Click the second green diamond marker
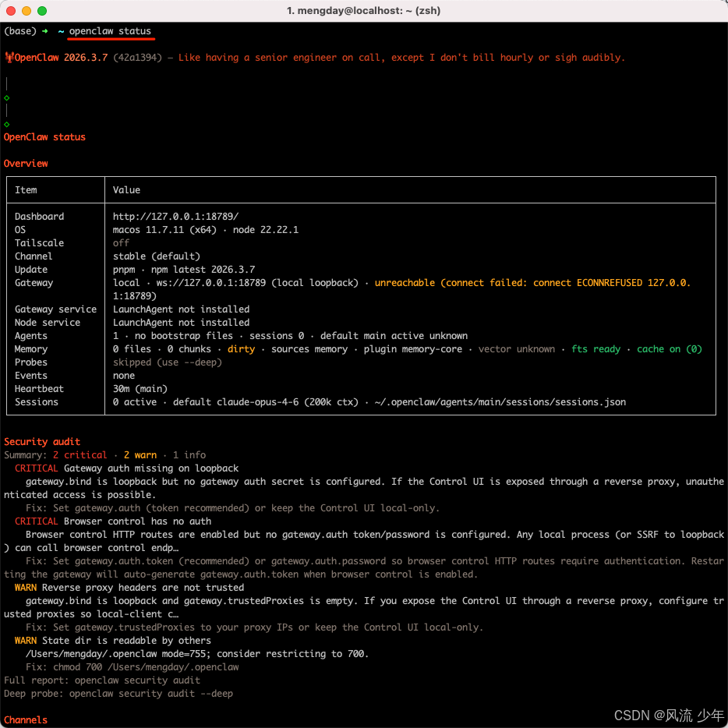 [7, 124]
